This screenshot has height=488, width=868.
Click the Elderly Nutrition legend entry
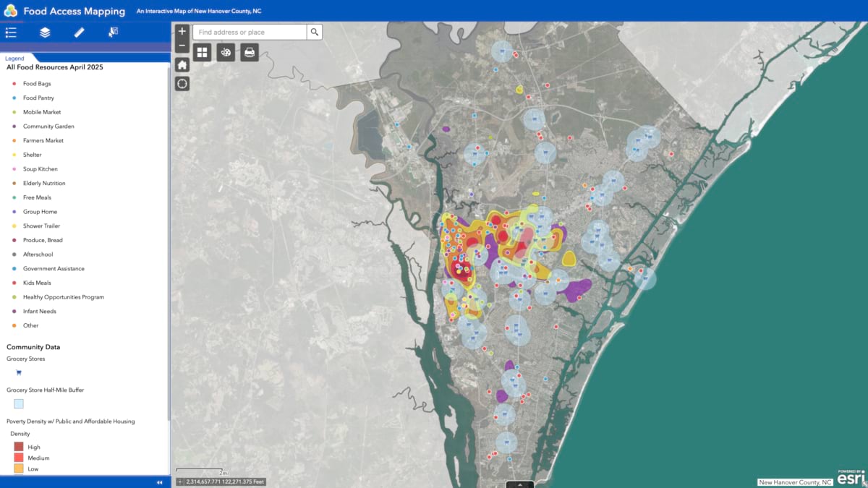point(44,183)
